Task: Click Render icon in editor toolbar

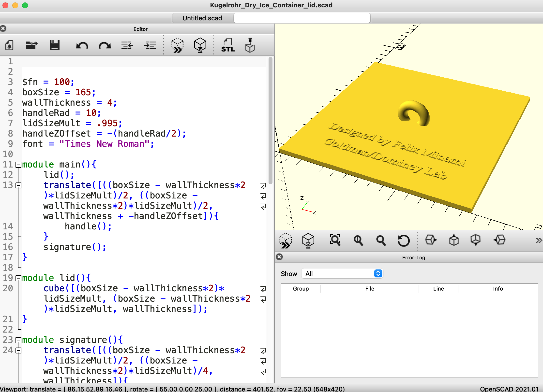Action: (x=200, y=45)
